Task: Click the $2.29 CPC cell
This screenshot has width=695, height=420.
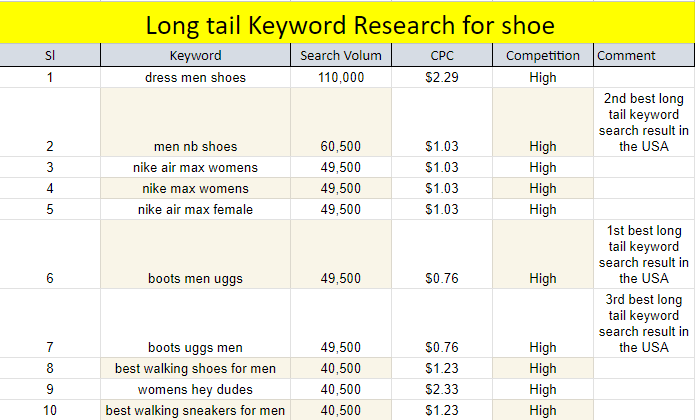Action: [x=441, y=78]
